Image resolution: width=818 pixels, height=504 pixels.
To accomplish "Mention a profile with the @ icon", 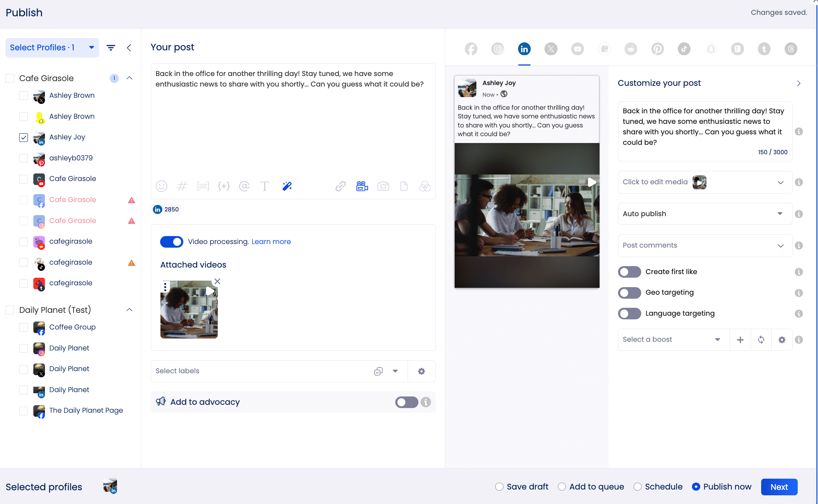I will pyautogui.click(x=244, y=186).
